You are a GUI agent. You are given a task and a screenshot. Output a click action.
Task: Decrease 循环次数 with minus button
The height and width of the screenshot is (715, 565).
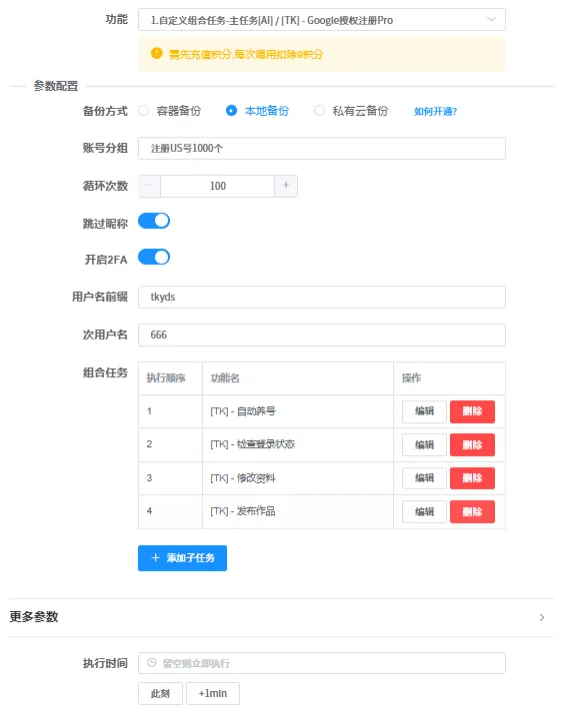coord(149,186)
